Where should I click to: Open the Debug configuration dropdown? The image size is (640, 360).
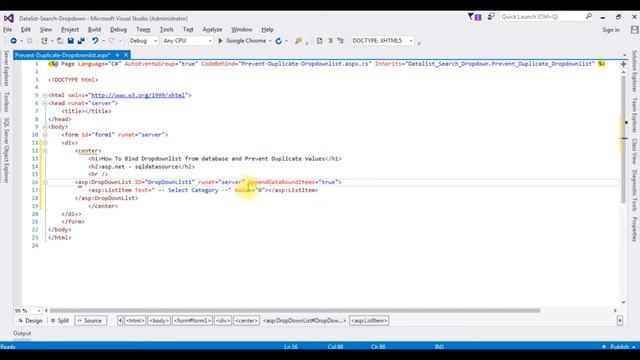tap(143, 41)
